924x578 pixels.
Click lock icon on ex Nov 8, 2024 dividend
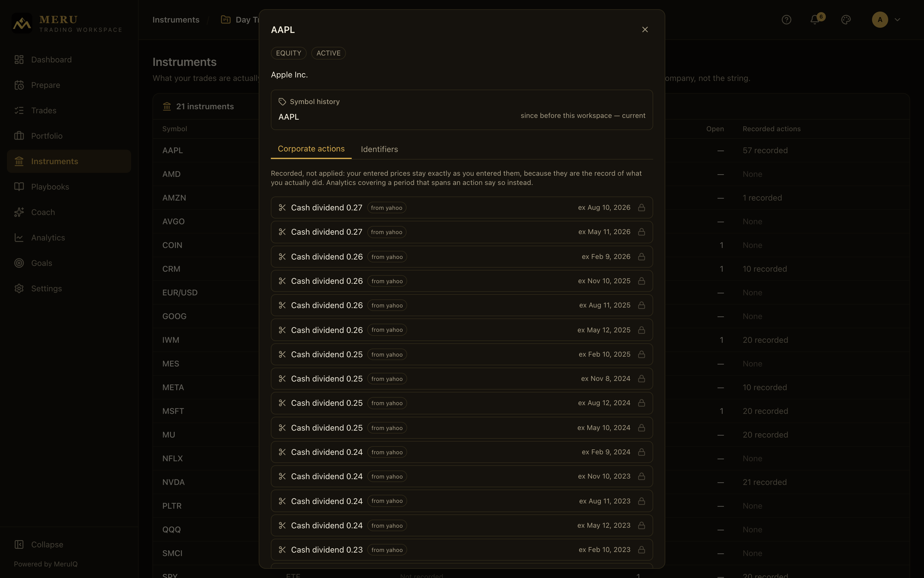(641, 379)
